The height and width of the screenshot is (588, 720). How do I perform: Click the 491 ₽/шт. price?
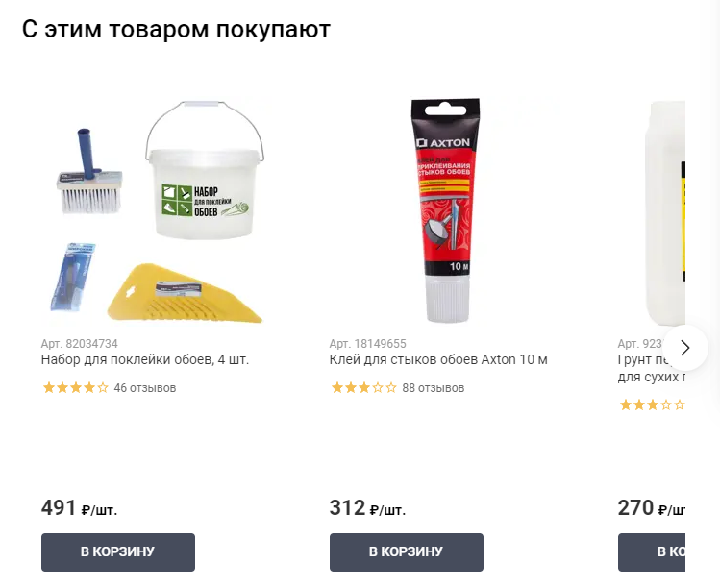(80, 508)
